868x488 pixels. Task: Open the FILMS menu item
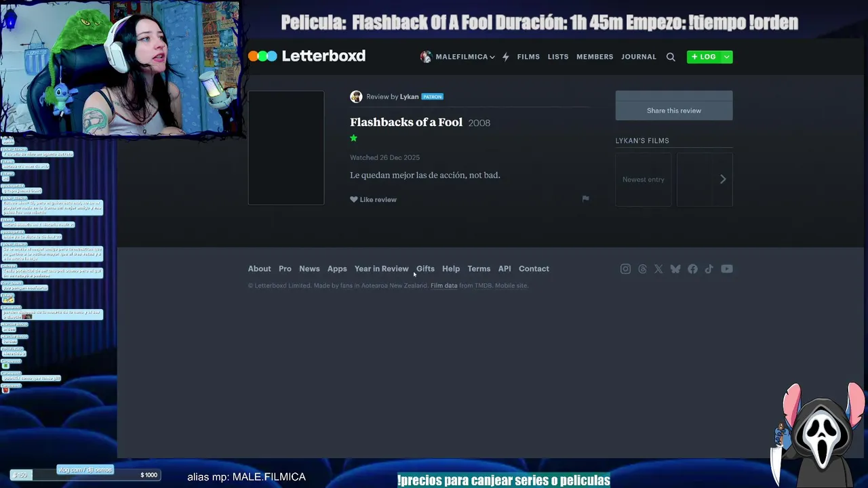[528, 57]
